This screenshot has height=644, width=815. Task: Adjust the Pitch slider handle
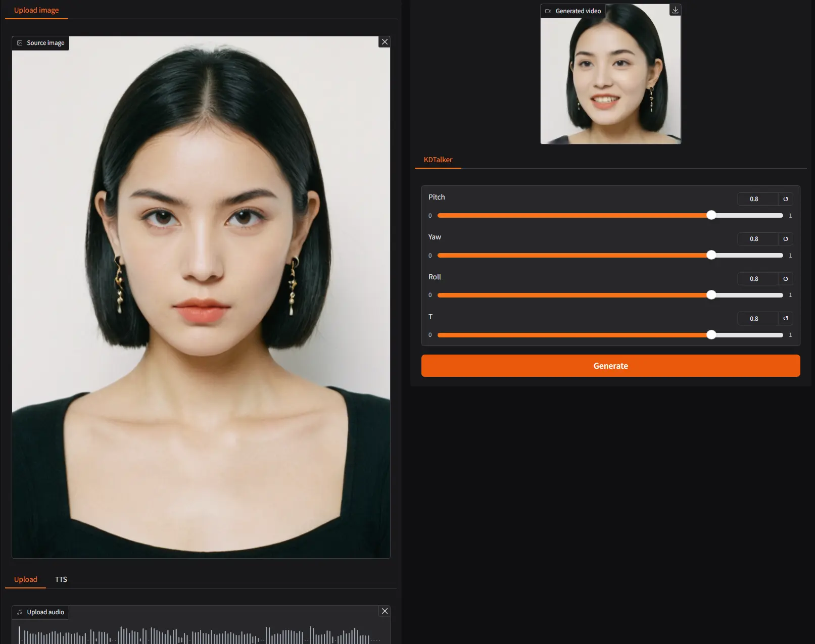[711, 215]
